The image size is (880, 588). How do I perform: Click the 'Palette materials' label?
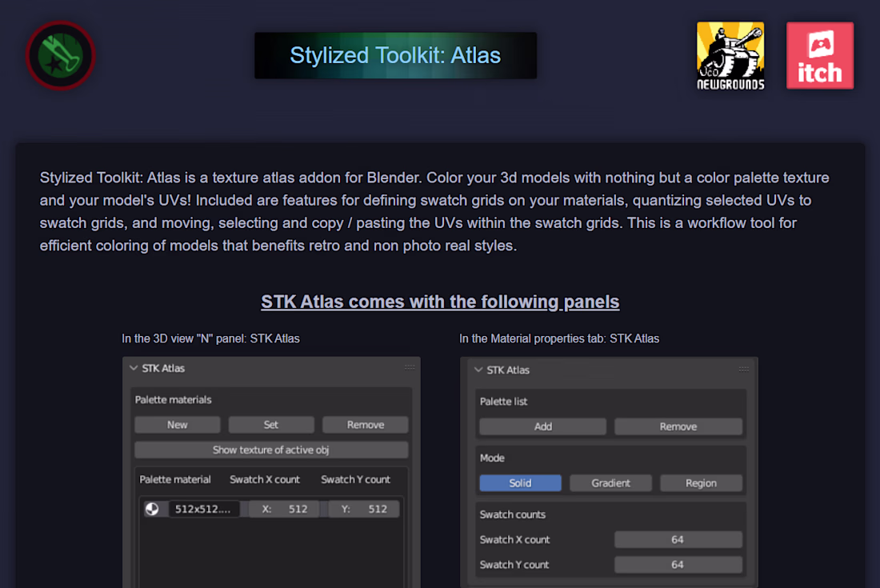[173, 399]
